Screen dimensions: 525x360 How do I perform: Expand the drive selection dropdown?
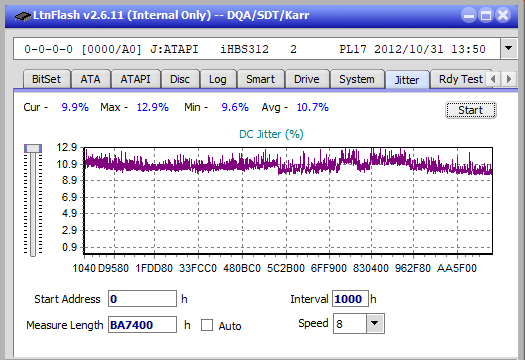pos(509,49)
